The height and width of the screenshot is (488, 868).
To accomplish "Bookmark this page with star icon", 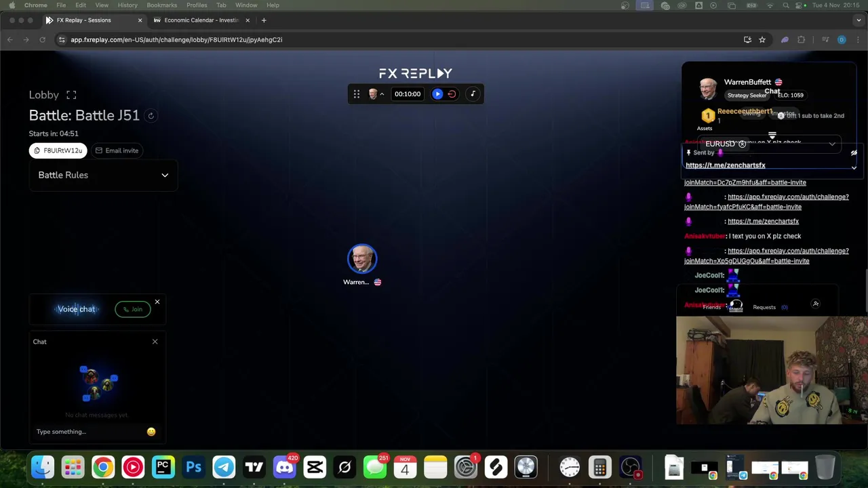I will [x=762, y=40].
